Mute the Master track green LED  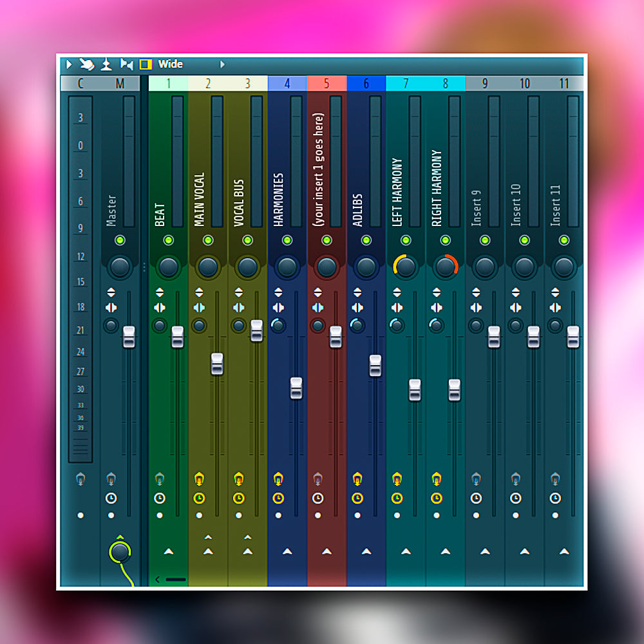(x=120, y=240)
